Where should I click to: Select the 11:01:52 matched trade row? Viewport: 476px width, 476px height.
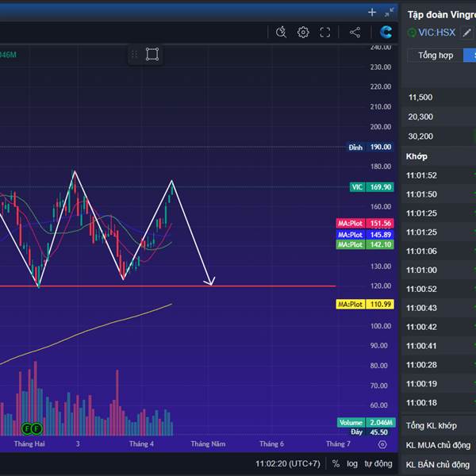[439, 175]
